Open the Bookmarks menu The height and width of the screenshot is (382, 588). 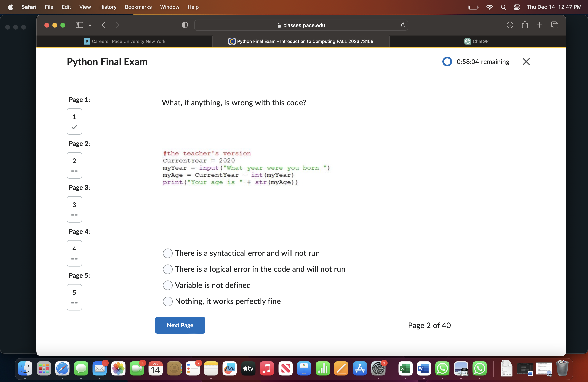click(x=138, y=7)
